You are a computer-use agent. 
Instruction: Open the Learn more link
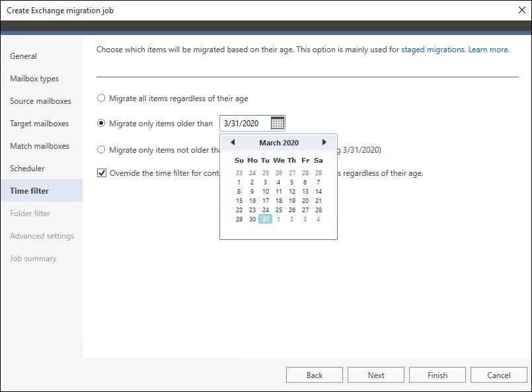(489, 50)
